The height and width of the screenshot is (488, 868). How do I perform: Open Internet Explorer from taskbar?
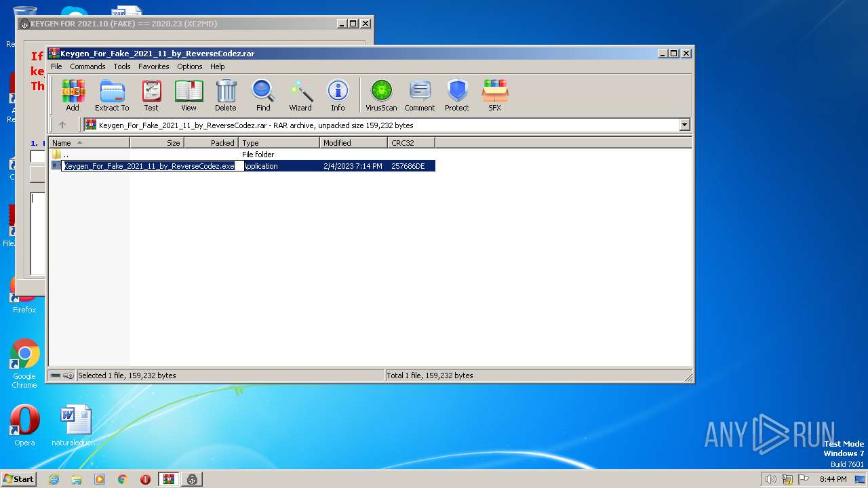point(54,479)
